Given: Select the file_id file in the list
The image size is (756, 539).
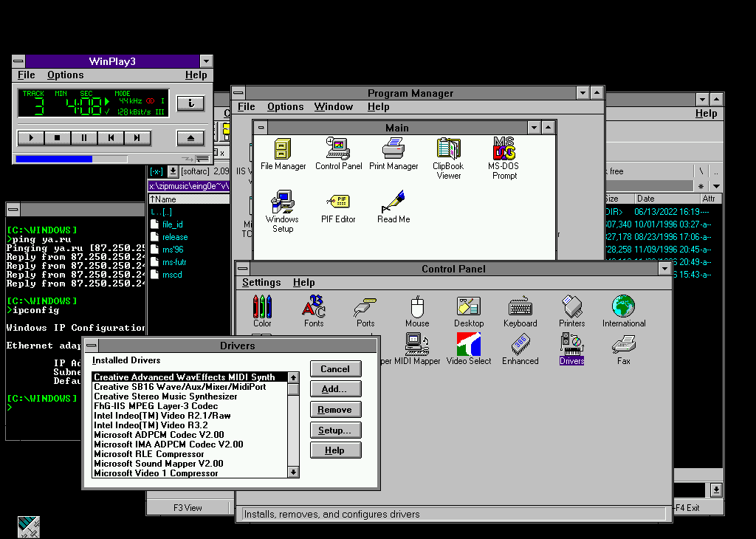Looking at the screenshot, I should [167, 224].
